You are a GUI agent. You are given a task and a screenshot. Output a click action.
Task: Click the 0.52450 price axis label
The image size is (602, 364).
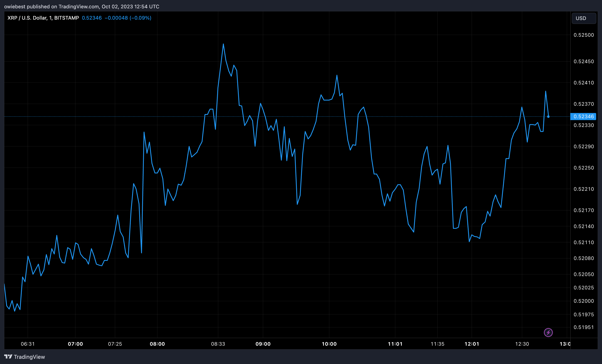pyautogui.click(x=584, y=62)
